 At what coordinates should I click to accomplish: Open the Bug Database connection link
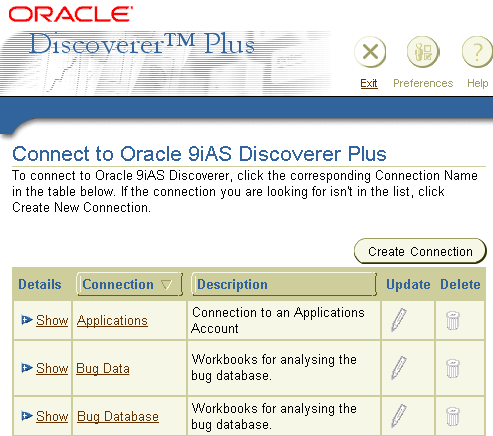coord(118,417)
